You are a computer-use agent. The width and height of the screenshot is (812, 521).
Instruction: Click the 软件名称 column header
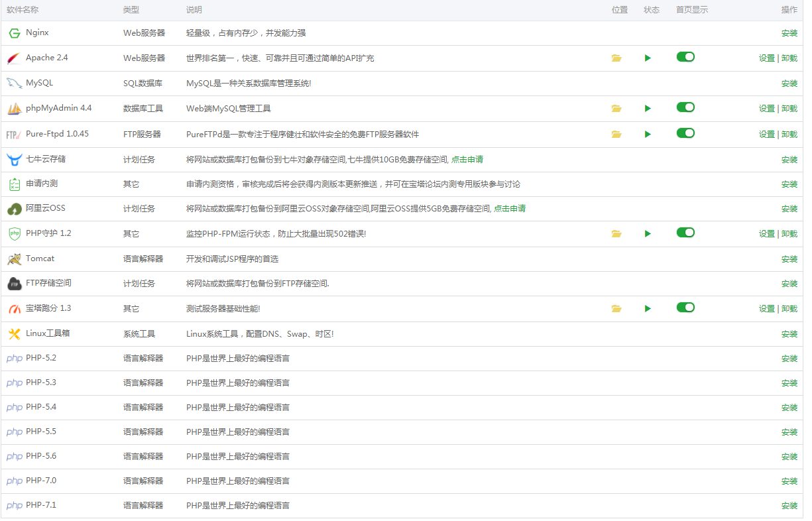click(23, 10)
